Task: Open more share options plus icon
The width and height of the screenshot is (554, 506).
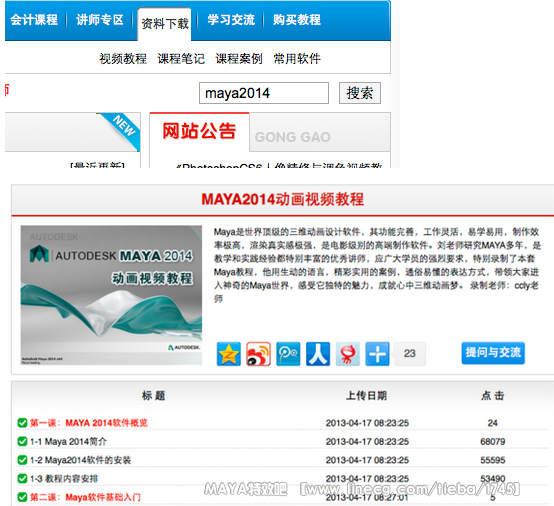Action: coord(377,354)
